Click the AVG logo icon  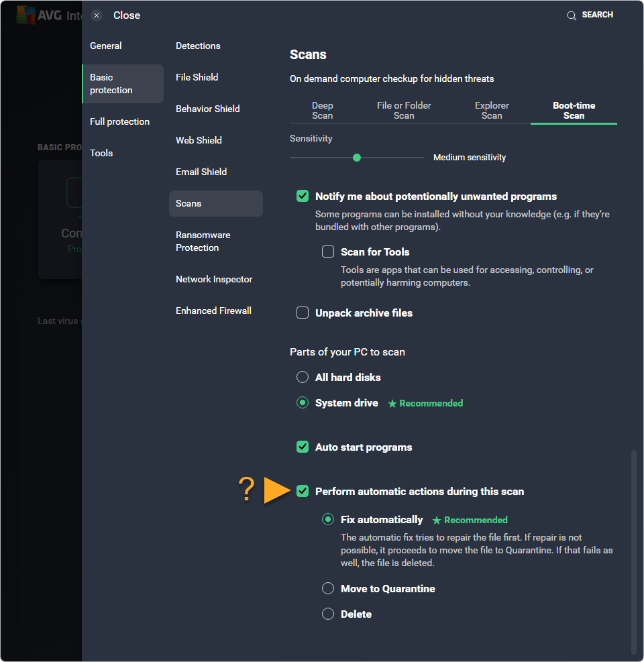pyautogui.click(x=25, y=15)
